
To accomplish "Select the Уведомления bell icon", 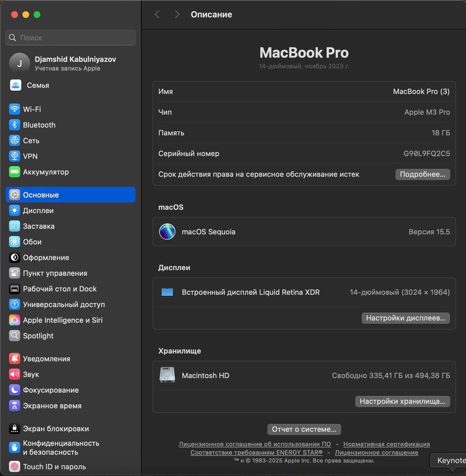I will (x=15, y=358).
